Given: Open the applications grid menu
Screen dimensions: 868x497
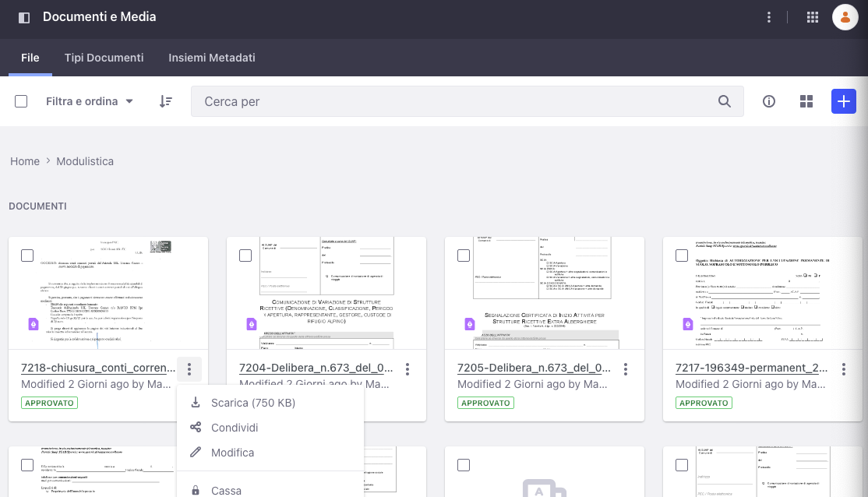Looking at the screenshot, I should (x=813, y=17).
